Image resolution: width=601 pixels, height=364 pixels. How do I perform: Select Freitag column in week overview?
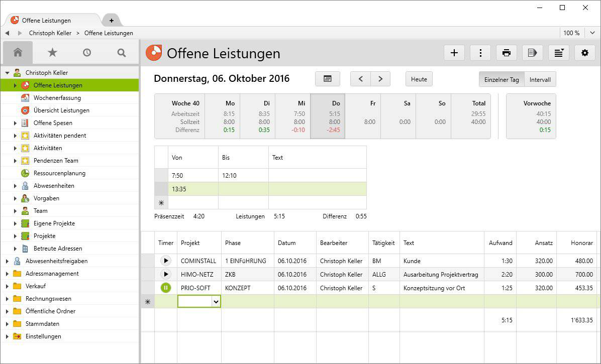[x=363, y=116]
